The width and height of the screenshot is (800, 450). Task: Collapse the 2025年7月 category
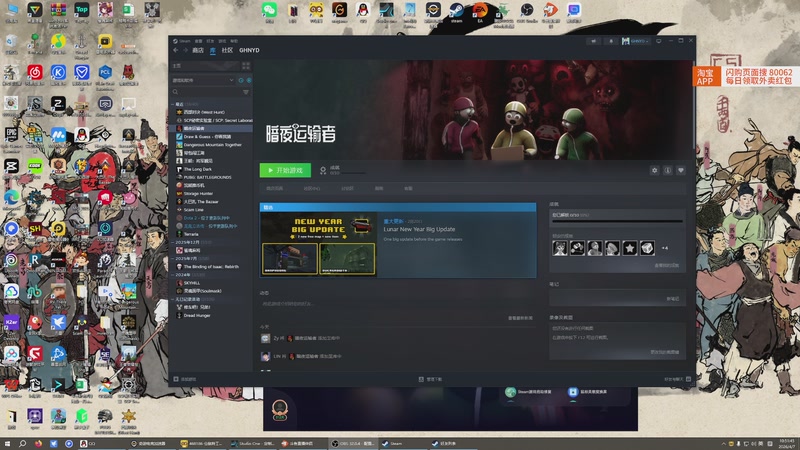[173, 259]
